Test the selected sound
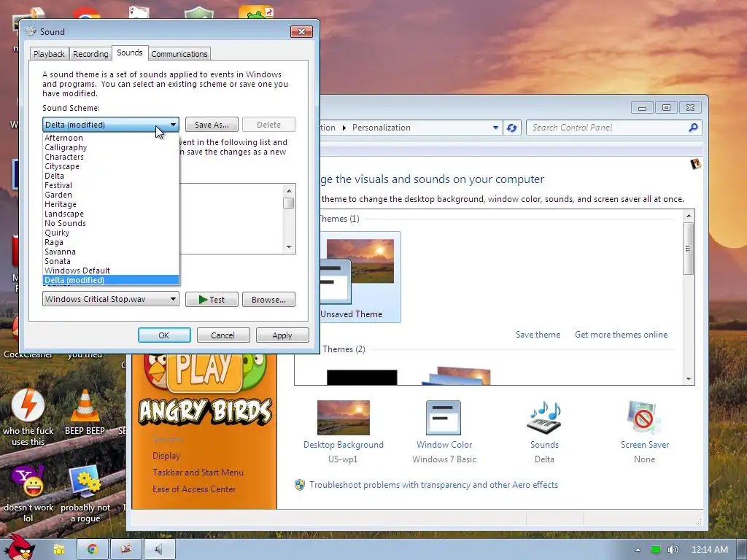This screenshot has width=747, height=560. [x=212, y=300]
